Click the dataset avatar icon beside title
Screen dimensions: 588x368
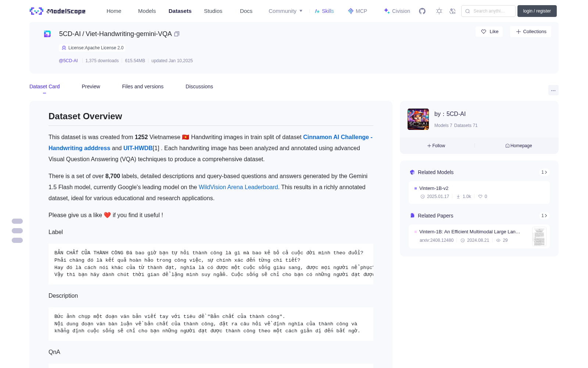click(x=47, y=34)
